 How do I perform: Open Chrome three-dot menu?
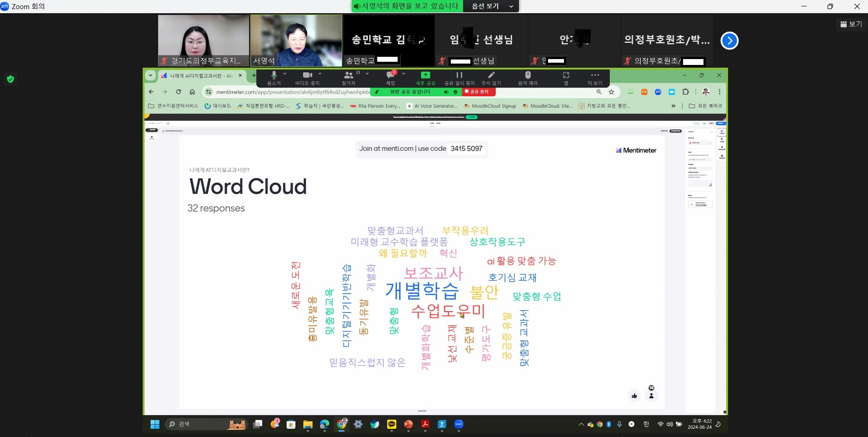tap(719, 92)
